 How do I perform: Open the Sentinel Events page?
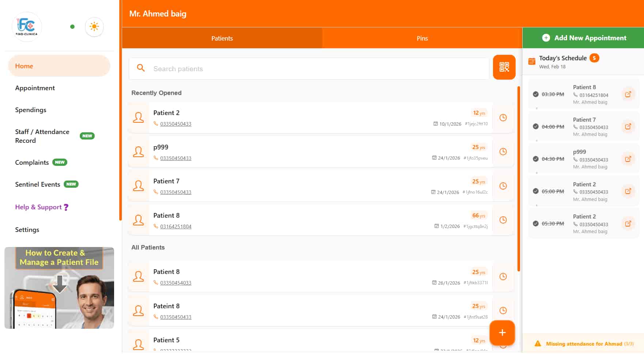click(38, 184)
